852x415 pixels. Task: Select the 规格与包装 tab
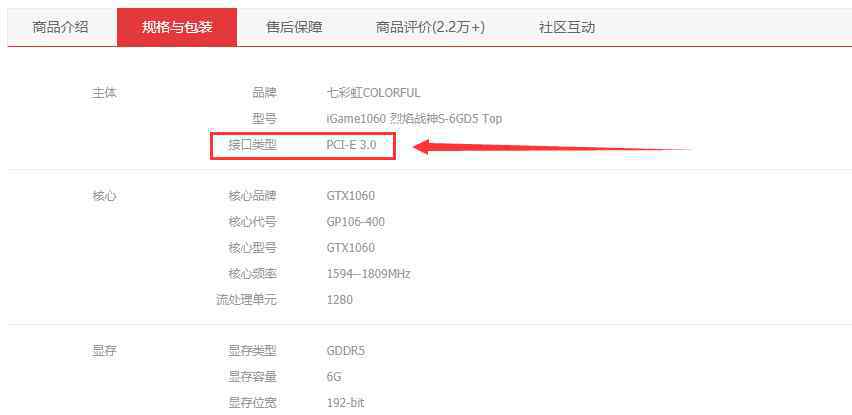point(177,28)
